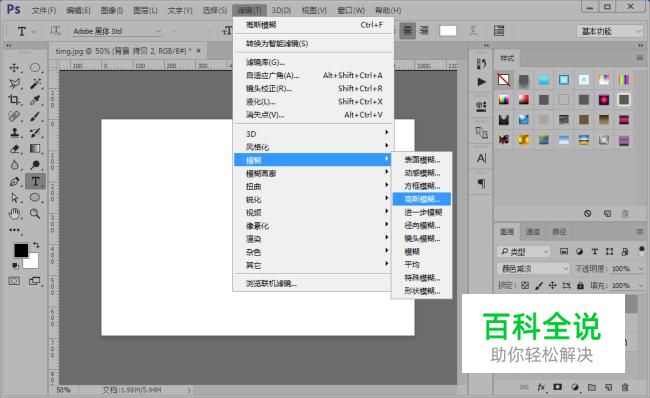Open the layer fill percentage dropdown arrow
Viewport: 650px width, 398px height.
coord(641,285)
